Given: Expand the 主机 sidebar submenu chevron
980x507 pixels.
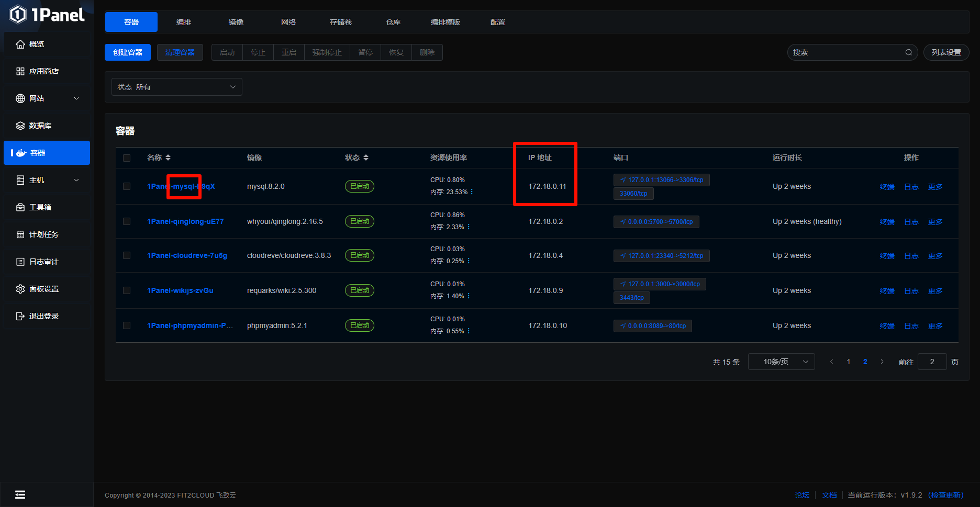Looking at the screenshot, I should click(x=76, y=181).
